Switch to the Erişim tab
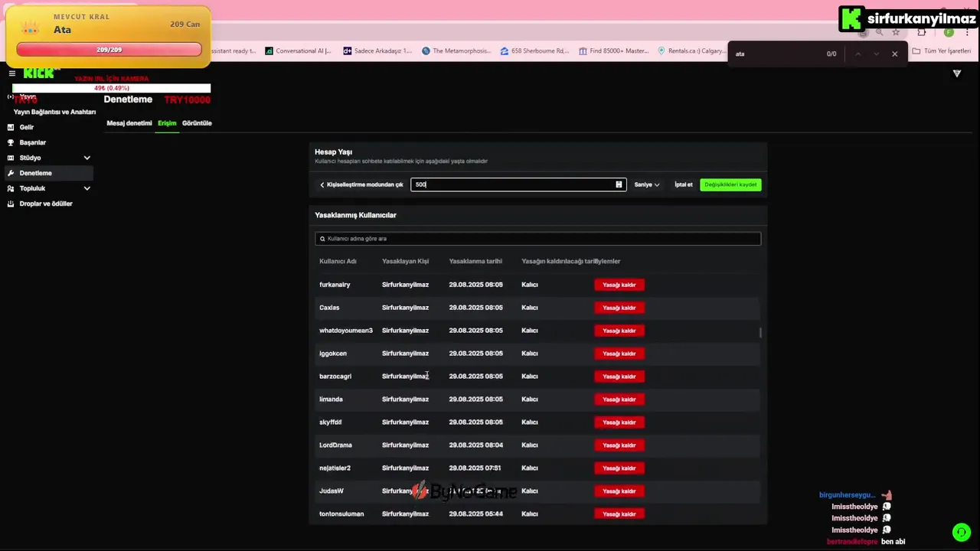 pos(167,123)
